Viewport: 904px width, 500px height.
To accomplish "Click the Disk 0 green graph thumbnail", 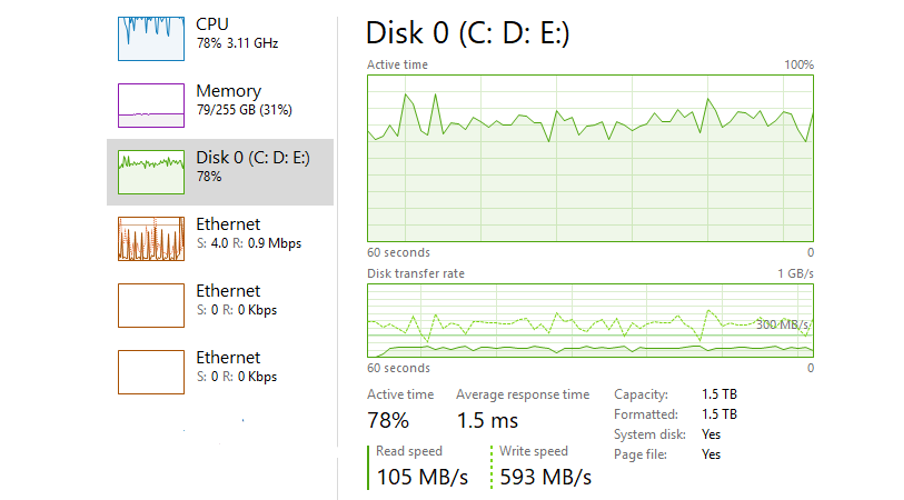I will tap(151, 172).
